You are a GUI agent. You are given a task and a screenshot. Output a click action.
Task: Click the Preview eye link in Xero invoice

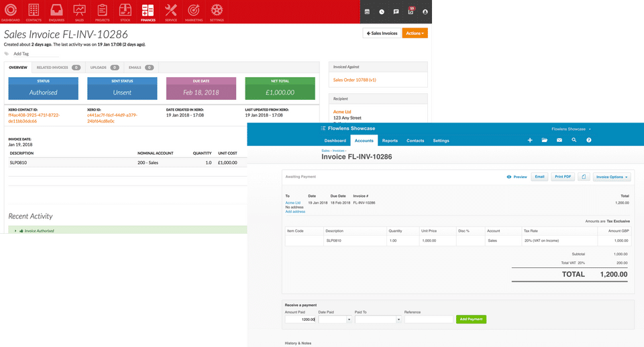pos(517,177)
